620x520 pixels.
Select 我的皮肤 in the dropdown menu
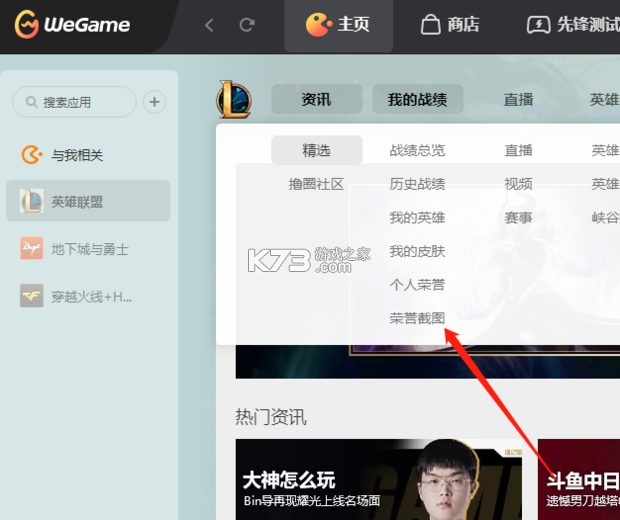point(417,251)
